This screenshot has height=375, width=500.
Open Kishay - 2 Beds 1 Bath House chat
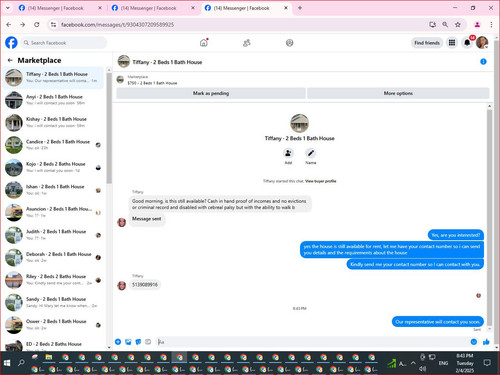tap(53, 122)
